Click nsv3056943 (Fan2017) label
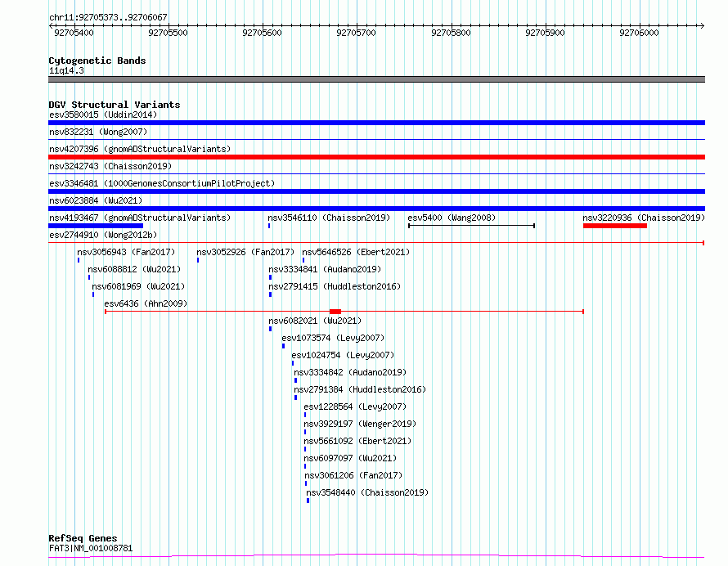The height and width of the screenshot is (566, 728). point(126,252)
